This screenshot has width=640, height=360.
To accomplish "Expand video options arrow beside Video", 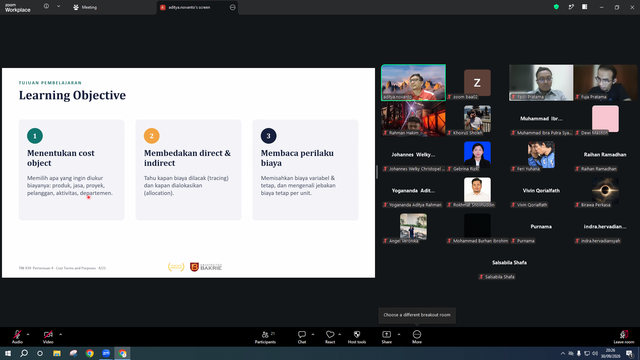I will [x=60, y=334].
